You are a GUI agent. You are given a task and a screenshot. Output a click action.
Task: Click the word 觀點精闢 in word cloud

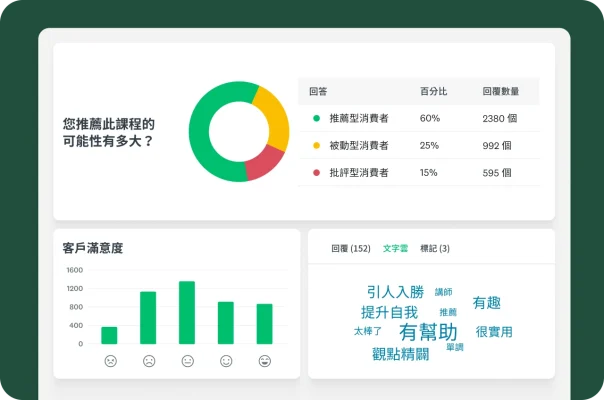tap(401, 354)
